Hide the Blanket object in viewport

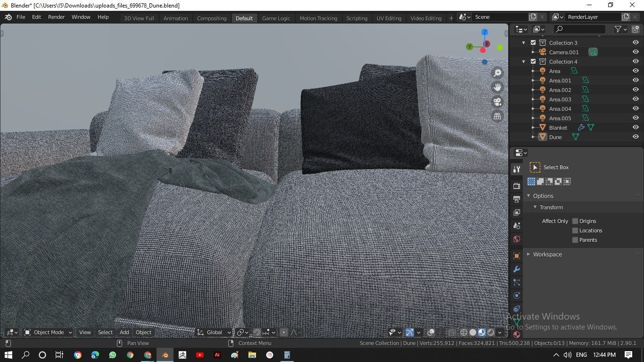(636, 127)
